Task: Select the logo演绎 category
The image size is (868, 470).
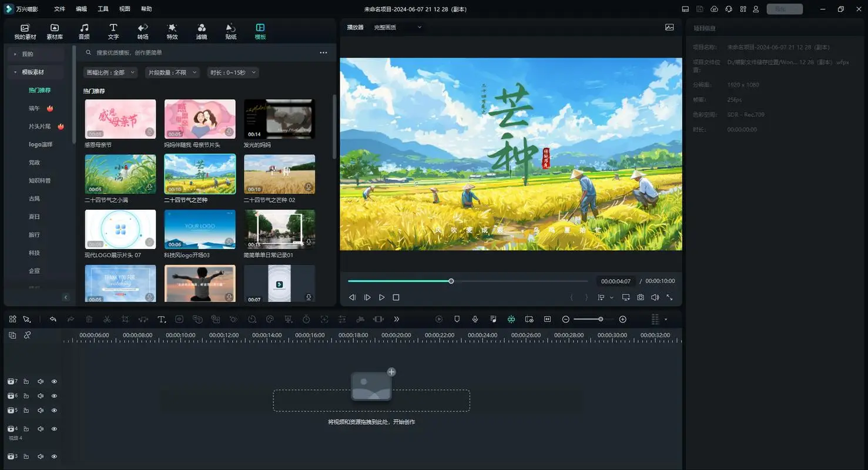Action: 41,145
